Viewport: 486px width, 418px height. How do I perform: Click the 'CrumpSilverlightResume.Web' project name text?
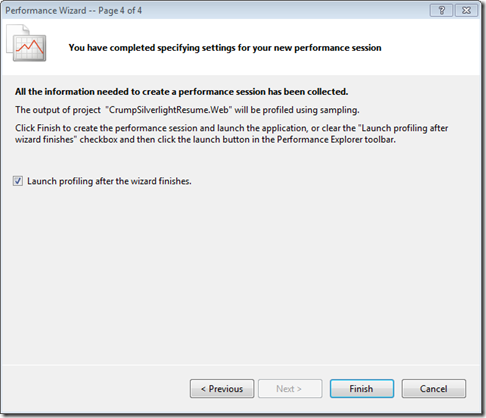coord(169,110)
